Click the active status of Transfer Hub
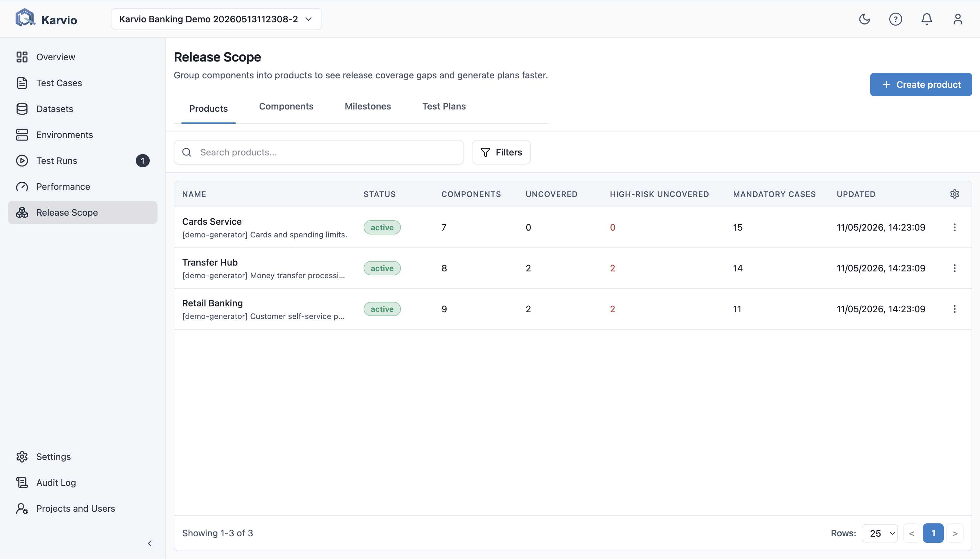 click(382, 268)
